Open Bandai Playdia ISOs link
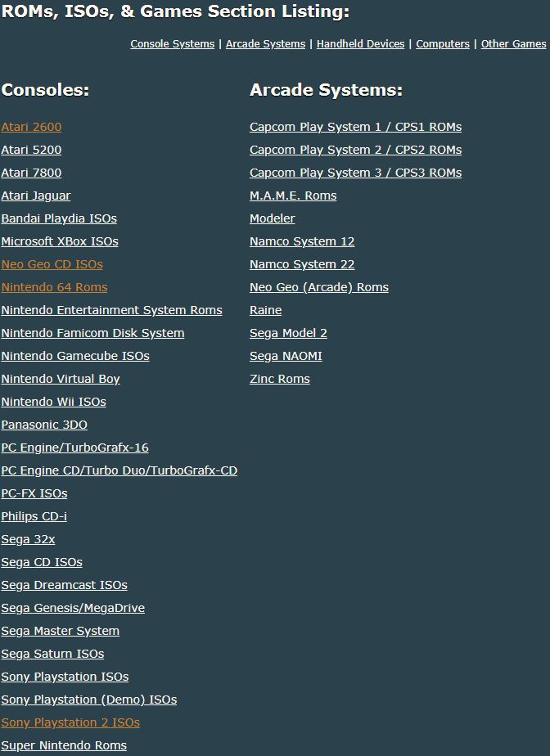This screenshot has width=550, height=756. click(59, 218)
